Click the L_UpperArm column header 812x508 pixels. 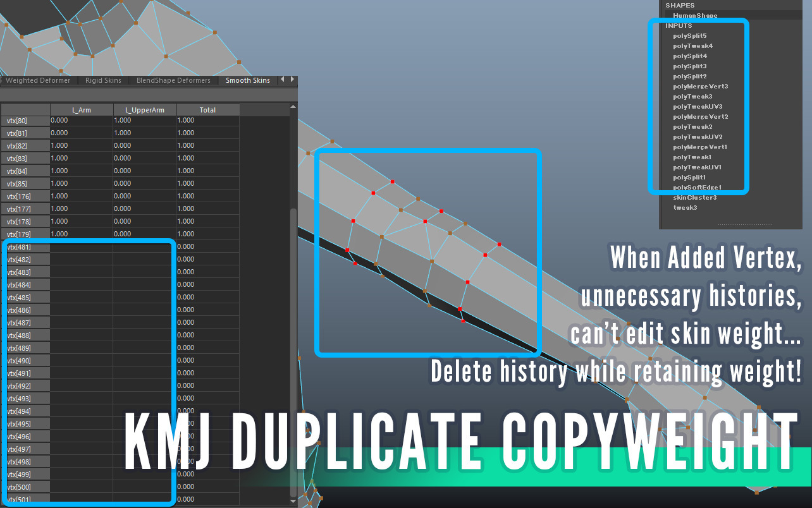(145, 110)
